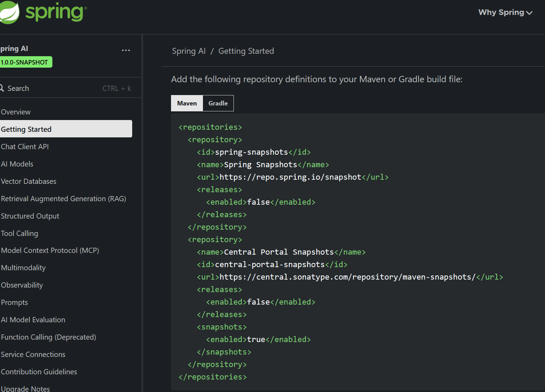Go to Structured Output page
Screen dimensions: 545x392
coord(30,216)
